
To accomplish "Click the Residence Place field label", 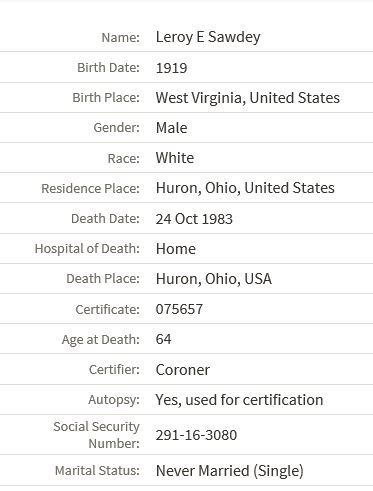I will [x=90, y=189].
